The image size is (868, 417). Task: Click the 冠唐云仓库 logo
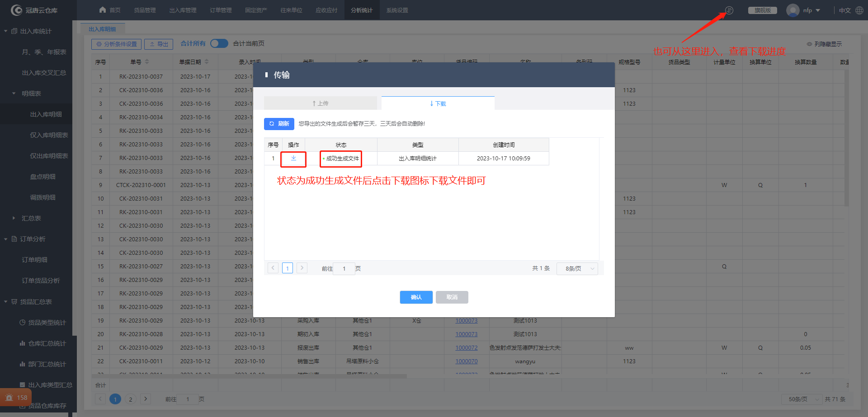click(x=34, y=10)
